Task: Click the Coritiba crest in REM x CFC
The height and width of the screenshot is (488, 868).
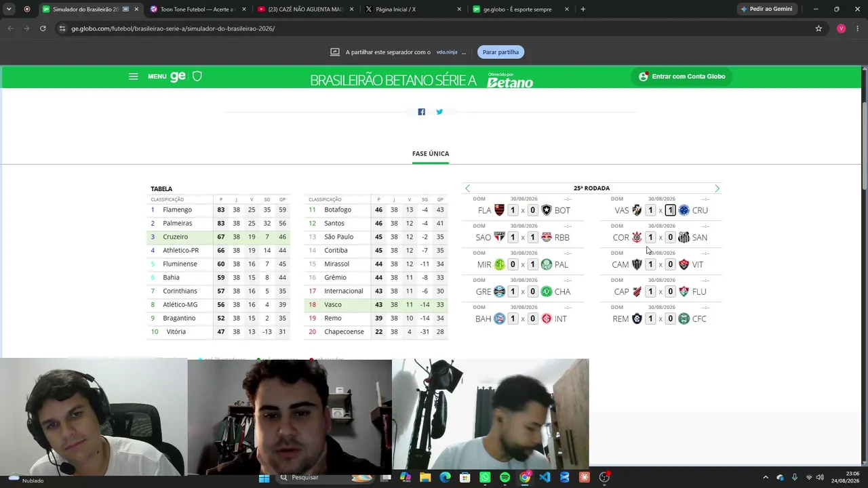Action: (684, 319)
